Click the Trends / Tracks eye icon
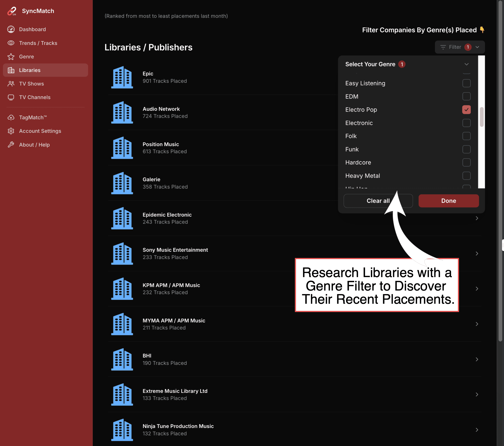Viewport: 504px width, 446px height. coord(11,43)
